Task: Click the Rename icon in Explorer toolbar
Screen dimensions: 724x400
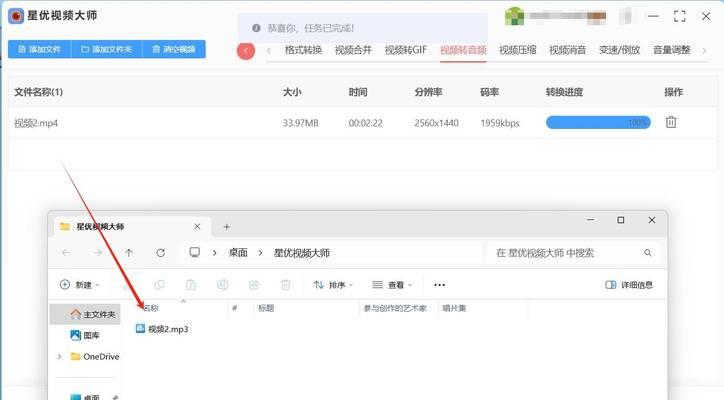Action: 222,285
